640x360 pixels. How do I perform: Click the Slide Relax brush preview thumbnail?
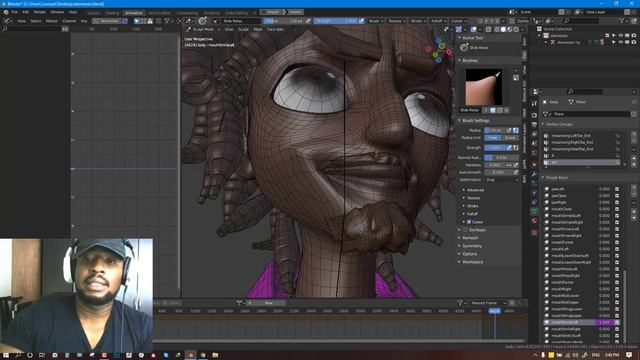[x=484, y=87]
